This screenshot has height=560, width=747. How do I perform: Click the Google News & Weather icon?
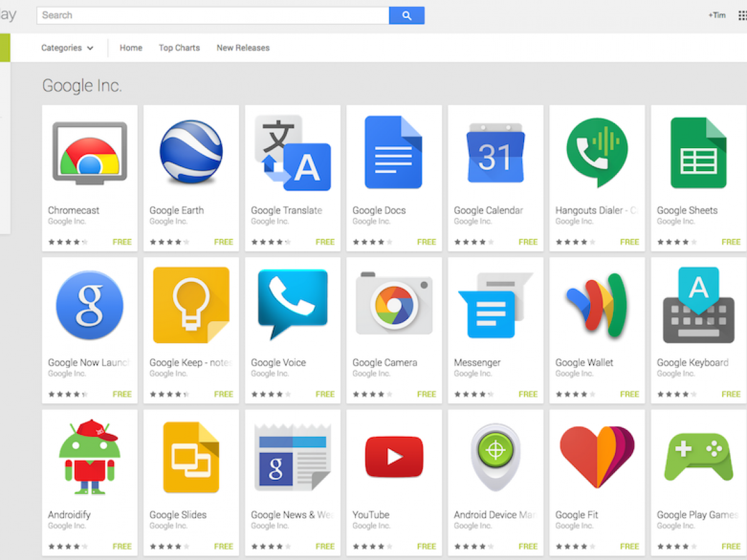(x=293, y=457)
